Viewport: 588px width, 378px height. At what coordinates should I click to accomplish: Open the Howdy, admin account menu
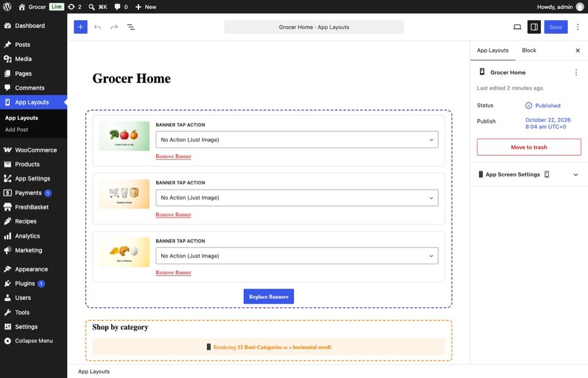[x=560, y=7]
